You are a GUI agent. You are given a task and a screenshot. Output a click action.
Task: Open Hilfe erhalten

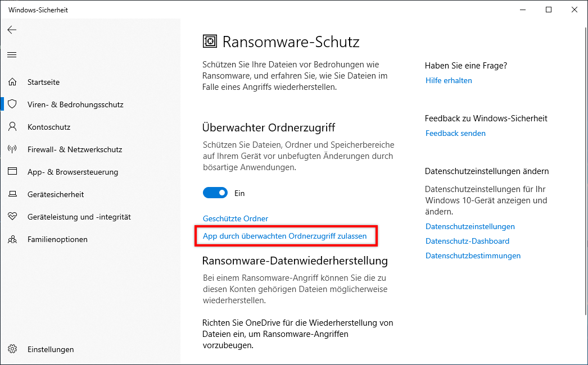point(449,80)
